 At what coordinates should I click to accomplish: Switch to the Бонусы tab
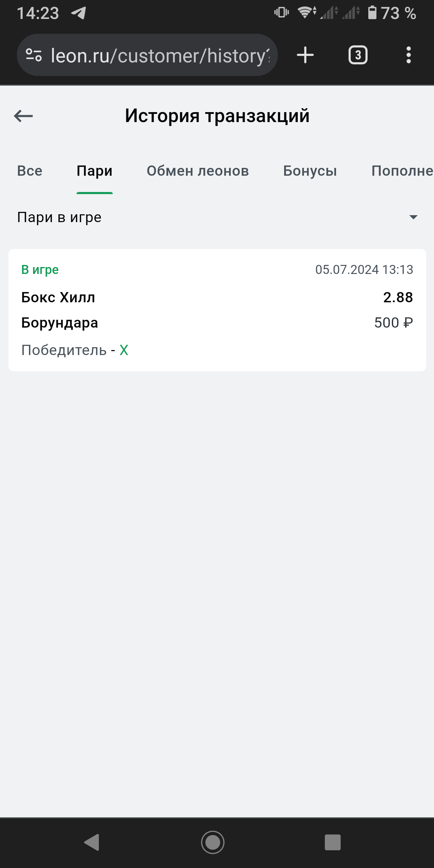(x=310, y=171)
